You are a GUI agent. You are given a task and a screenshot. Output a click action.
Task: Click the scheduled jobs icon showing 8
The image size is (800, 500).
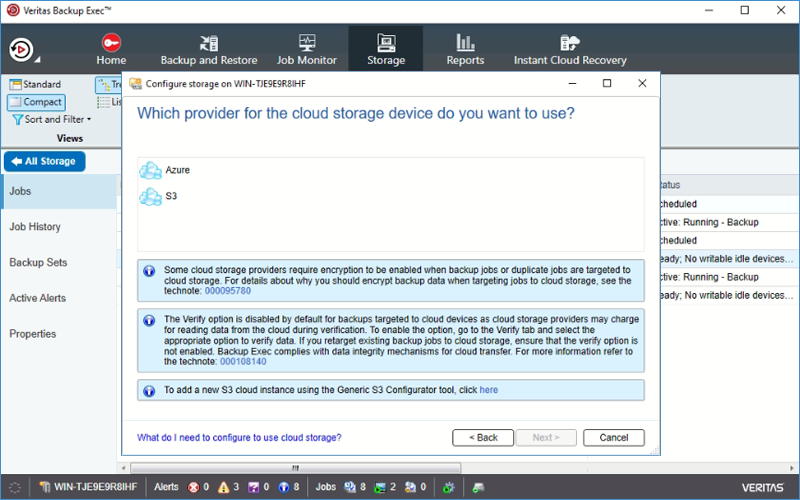(349, 487)
